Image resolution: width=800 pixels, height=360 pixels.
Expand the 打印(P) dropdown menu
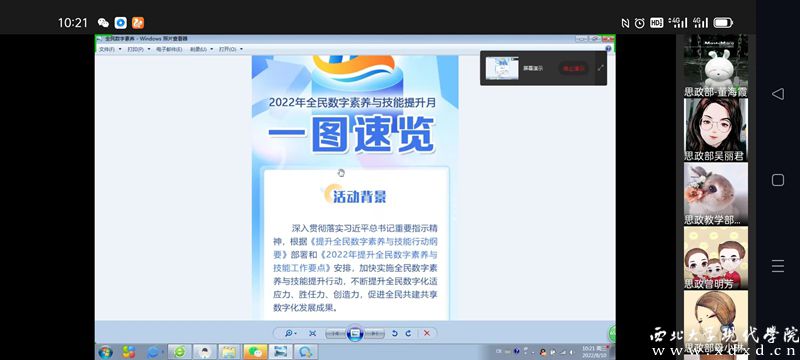point(139,49)
